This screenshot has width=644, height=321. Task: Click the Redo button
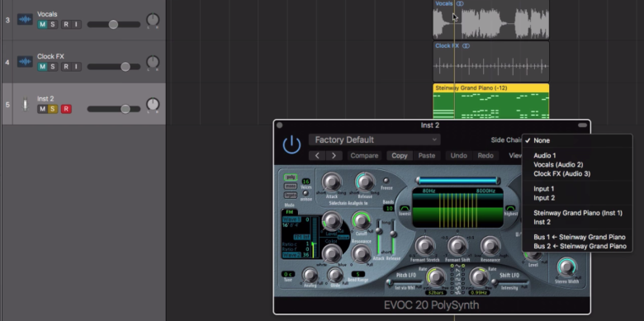click(485, 156)
